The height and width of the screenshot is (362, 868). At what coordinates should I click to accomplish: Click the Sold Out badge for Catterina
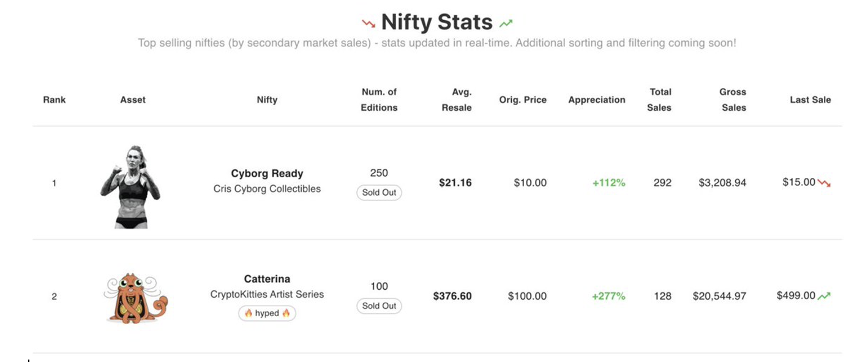[x=379, y=306]
